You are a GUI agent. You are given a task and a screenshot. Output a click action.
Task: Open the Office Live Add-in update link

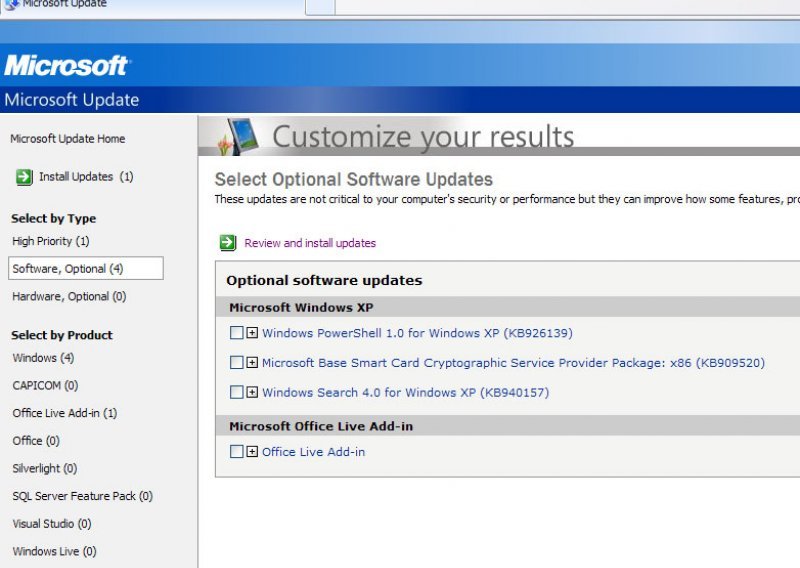[313, 452]
